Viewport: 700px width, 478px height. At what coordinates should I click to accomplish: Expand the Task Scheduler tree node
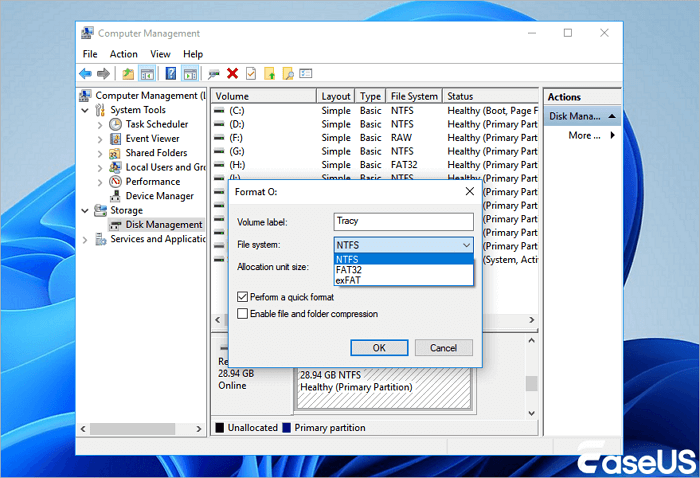point(100,125)
